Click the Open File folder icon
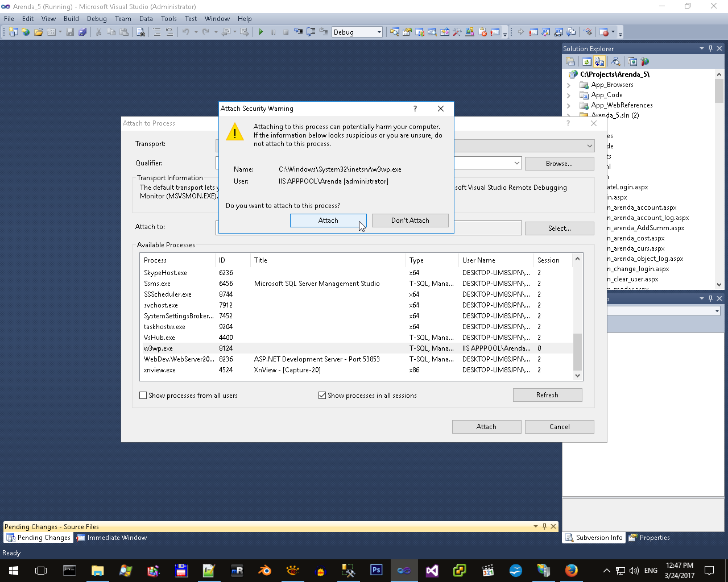This screenshot has width=728, height=582. pos(38,32)
